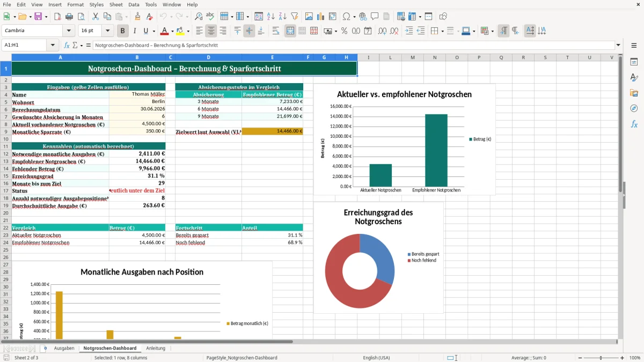The width and height of the screenshot is (644, 362).
Task: Open the Styles menu
Action: (97, 4)
